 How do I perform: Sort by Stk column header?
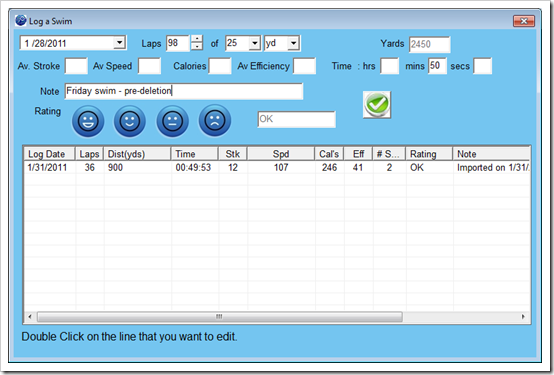232,154
